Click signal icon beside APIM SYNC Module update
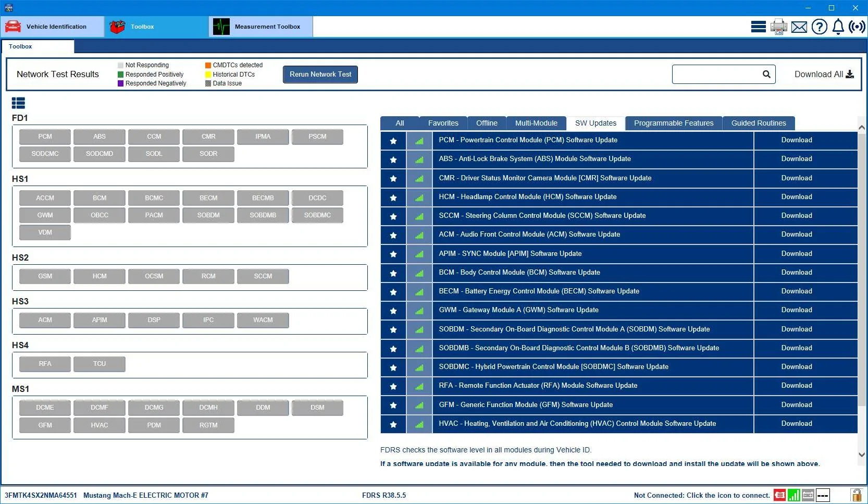868x504 pixels. 419,254
